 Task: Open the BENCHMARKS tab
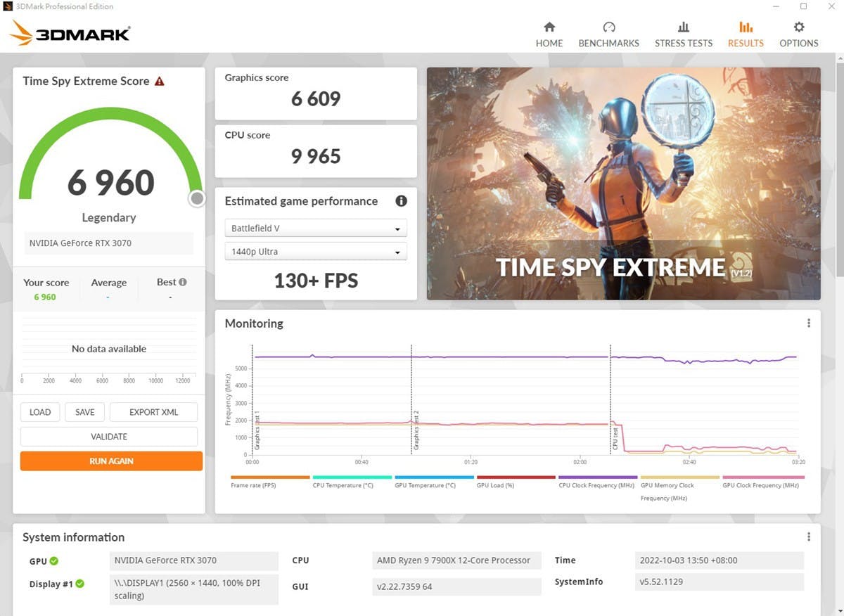point(608,34)
